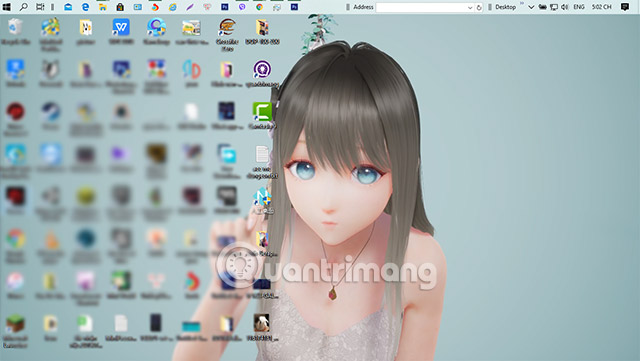Open the volume control tray icon
This screenshot has height=361, width=640.
(564, 7)
